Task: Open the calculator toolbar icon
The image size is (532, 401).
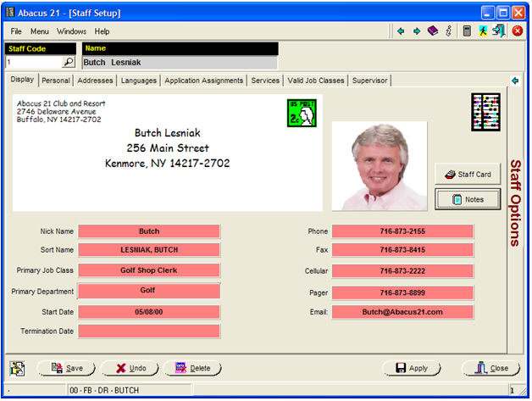Action: [x=467, y=31]
